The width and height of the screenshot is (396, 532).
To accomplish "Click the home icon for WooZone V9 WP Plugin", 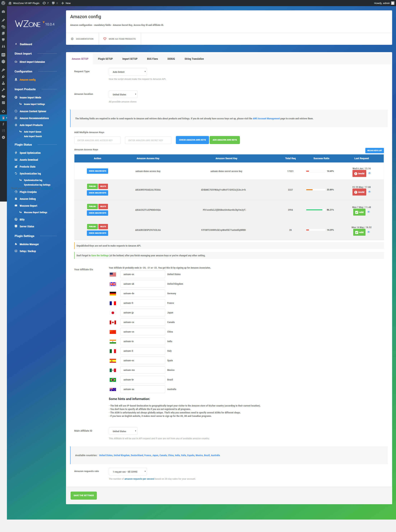I will (10, 3).
